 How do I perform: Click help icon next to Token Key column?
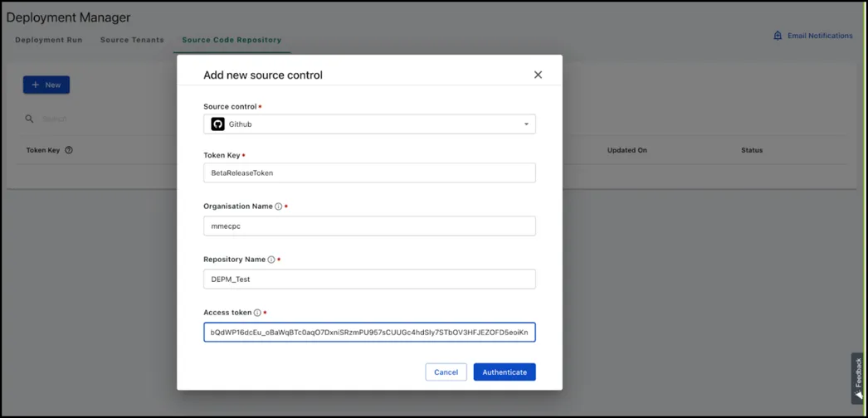pyautogui.click(x=69, y=150)
